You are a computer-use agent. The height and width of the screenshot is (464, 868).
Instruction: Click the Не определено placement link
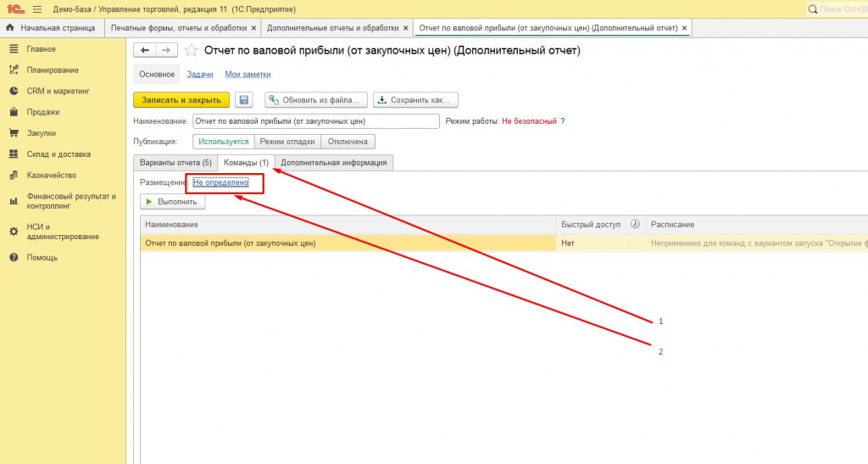pyautogui.click(x=221, y=182)
